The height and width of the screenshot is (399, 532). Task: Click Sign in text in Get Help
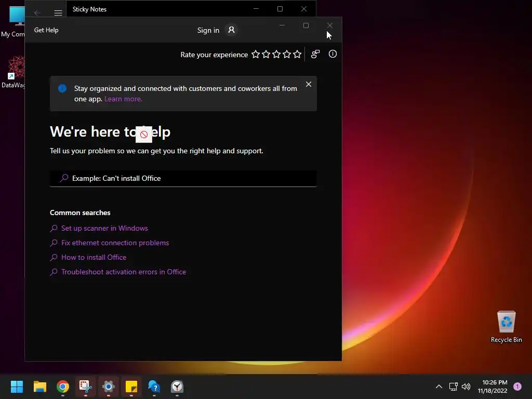(208, 30)
